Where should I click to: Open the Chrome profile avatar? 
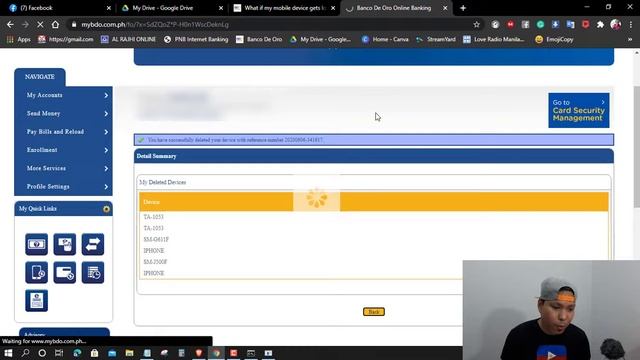pyautogui.click(x=616, y=24)
